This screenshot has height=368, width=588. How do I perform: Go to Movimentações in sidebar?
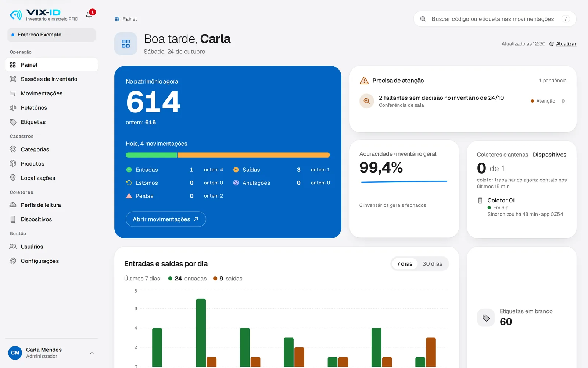click(51, 93)
